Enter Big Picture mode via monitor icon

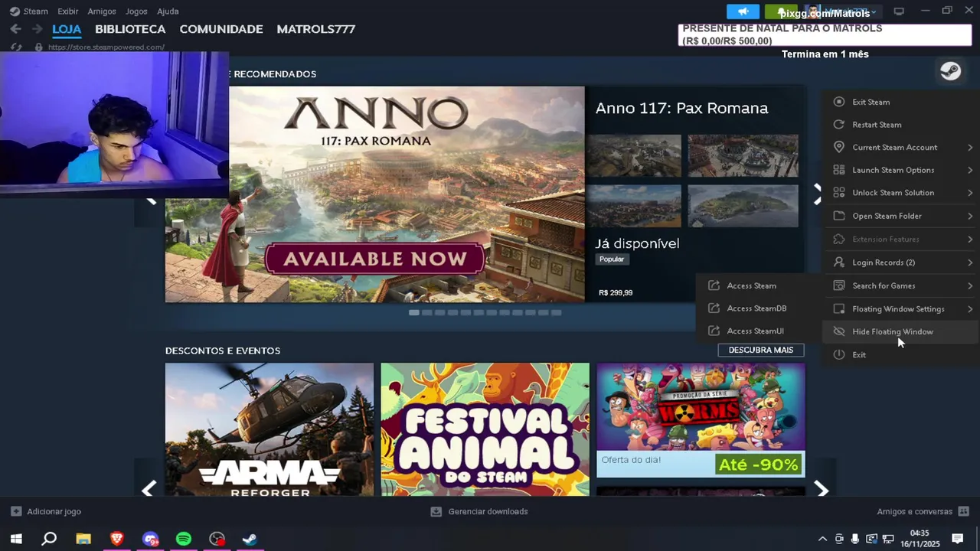tap(899, 11)
